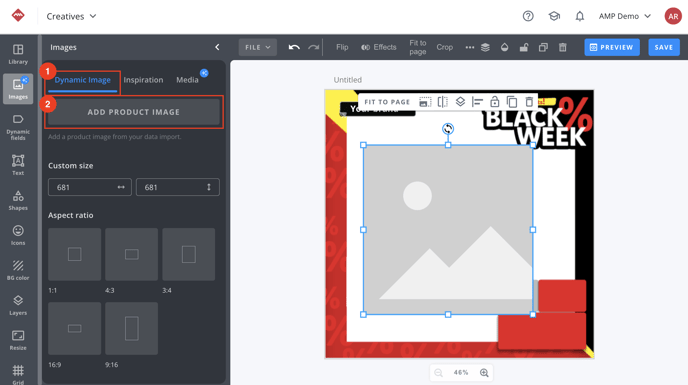Open the Icons sidebar tool

18,235
